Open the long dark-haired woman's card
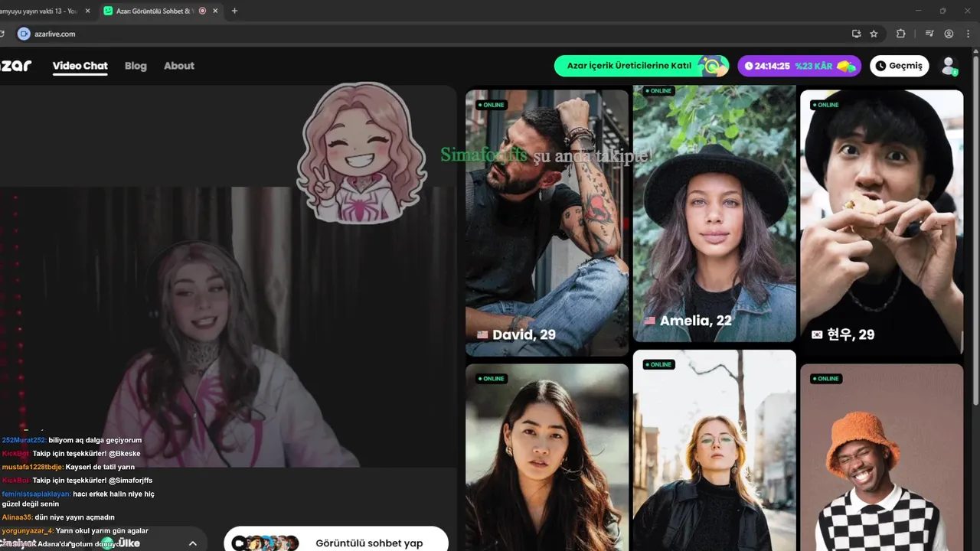980x551 pixels. click(x=547, y=457)
